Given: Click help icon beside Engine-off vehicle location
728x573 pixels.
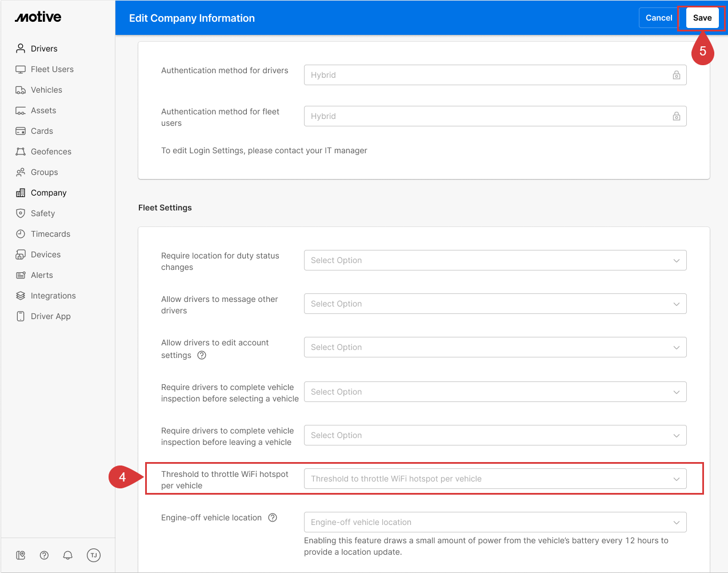Looking at the screenshot, I should point(273,518).
